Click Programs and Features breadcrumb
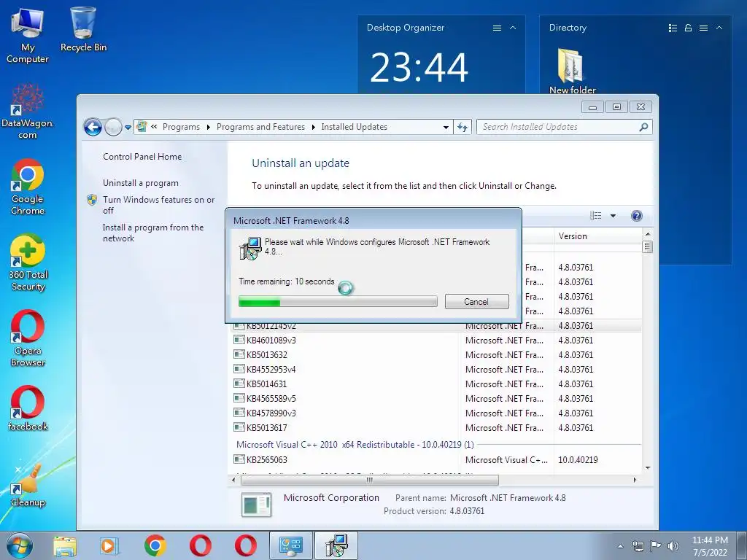Viewport: 747px width, 560px height. click(260, 127)
